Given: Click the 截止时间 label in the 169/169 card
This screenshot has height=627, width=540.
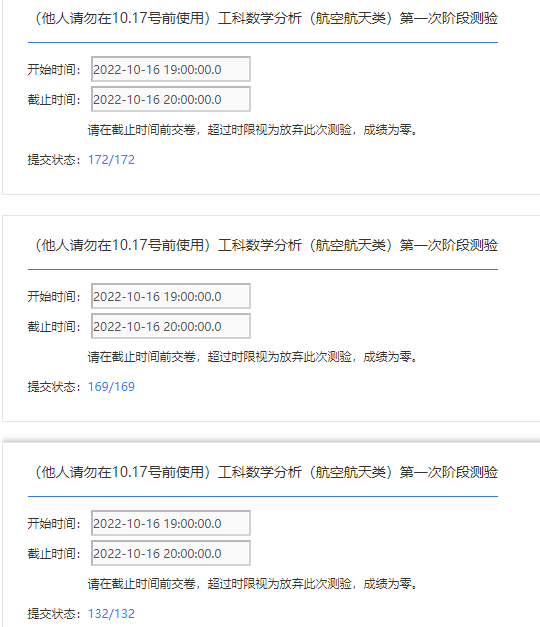Looking at the screenshot, I should [x=54, y=326].
